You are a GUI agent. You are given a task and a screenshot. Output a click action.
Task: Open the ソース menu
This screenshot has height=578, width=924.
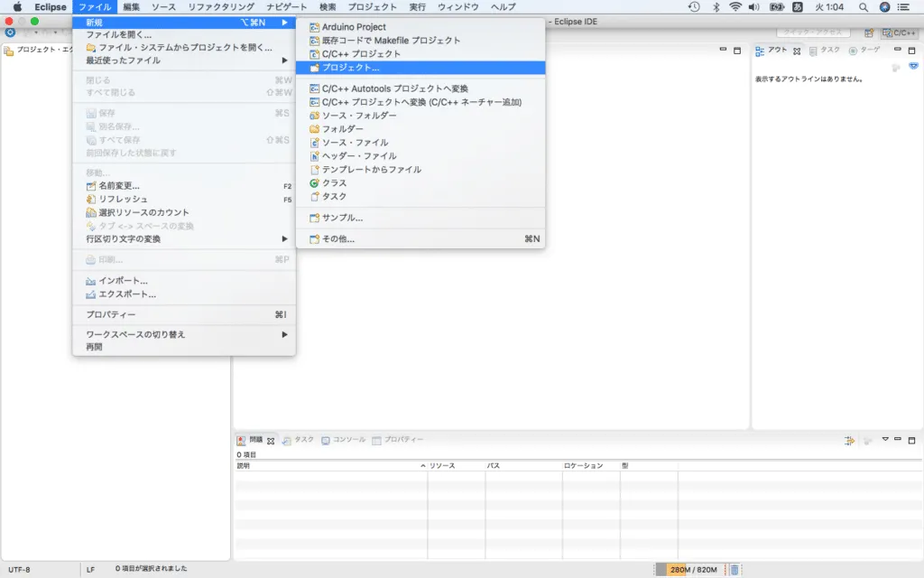pos(163,7)
